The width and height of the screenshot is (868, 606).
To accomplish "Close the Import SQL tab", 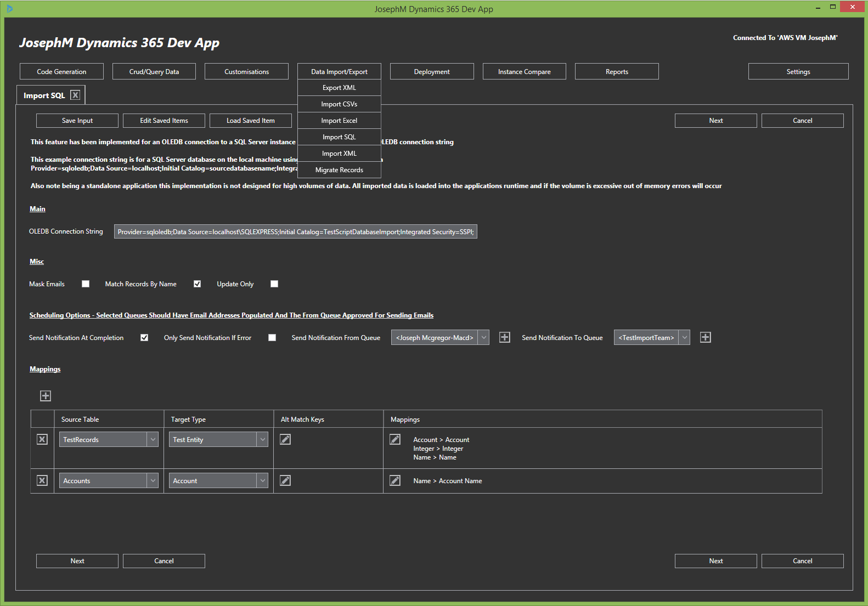I will (76, 95).
